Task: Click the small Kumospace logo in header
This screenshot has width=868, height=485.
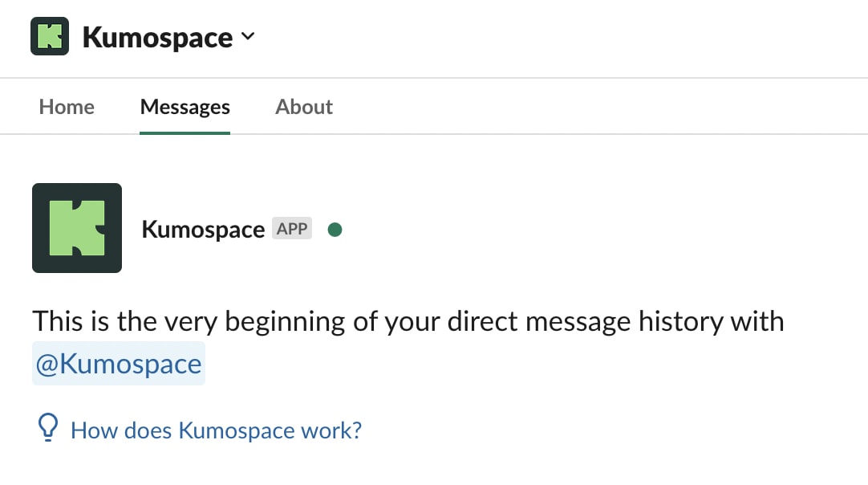Action: tap(50, 36)
